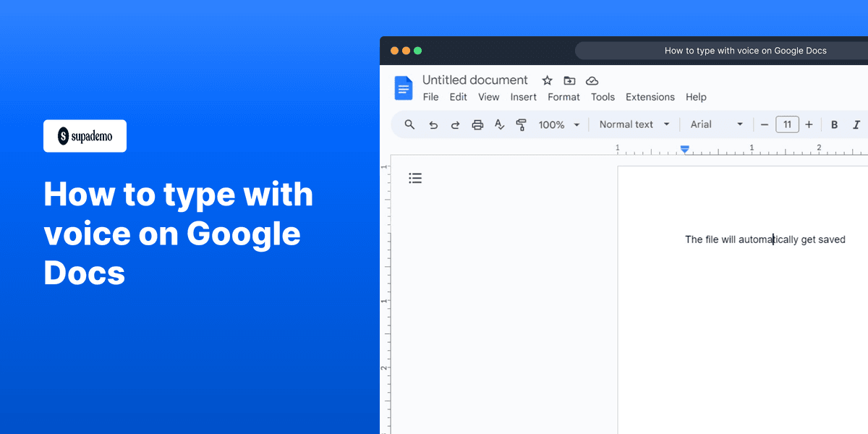Decrease font size with the minus stepper
The width and height of the screenshot is (868, 434).
pos(765,124)
